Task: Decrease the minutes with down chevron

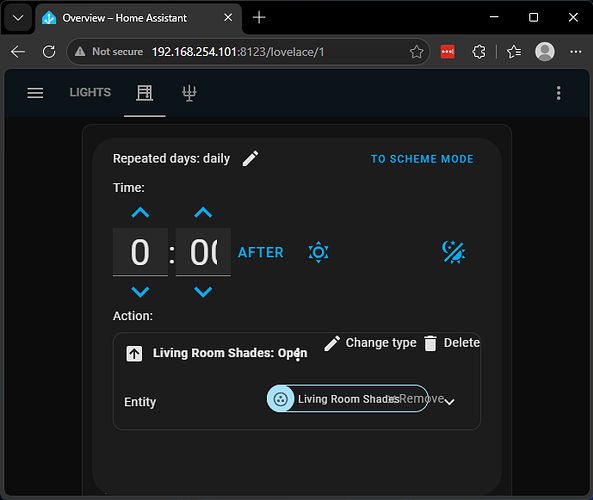Action: click(203, 292)
